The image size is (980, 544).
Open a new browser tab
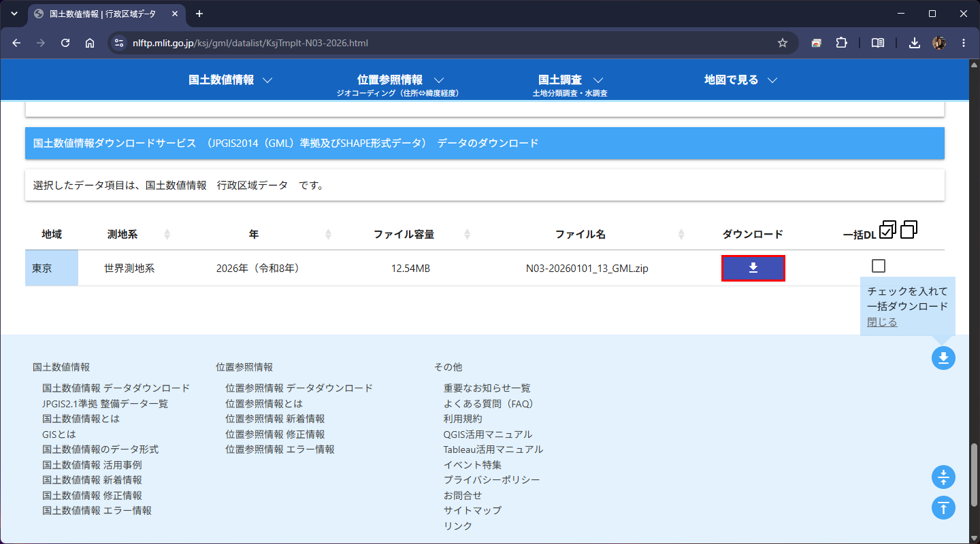pos(199,14)
